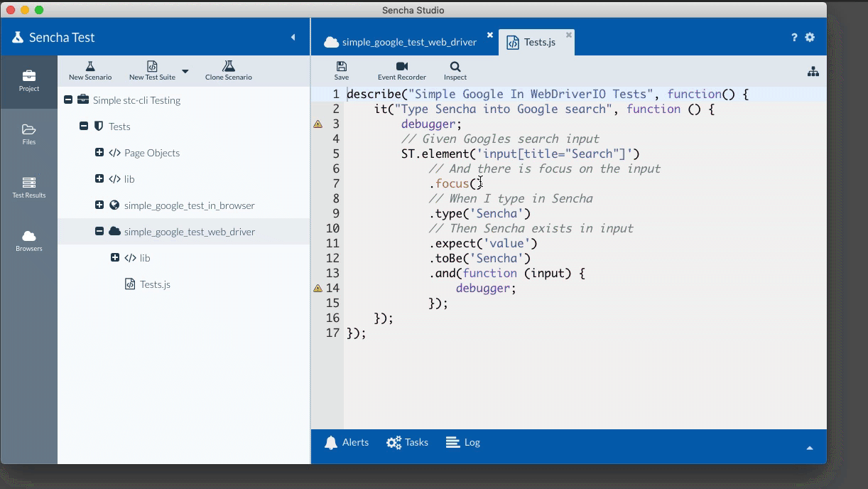The width and height of the screenshot is (868, 489).
Task: Open the Browsers section in sidebar
Action: click(x=29, y=242)
